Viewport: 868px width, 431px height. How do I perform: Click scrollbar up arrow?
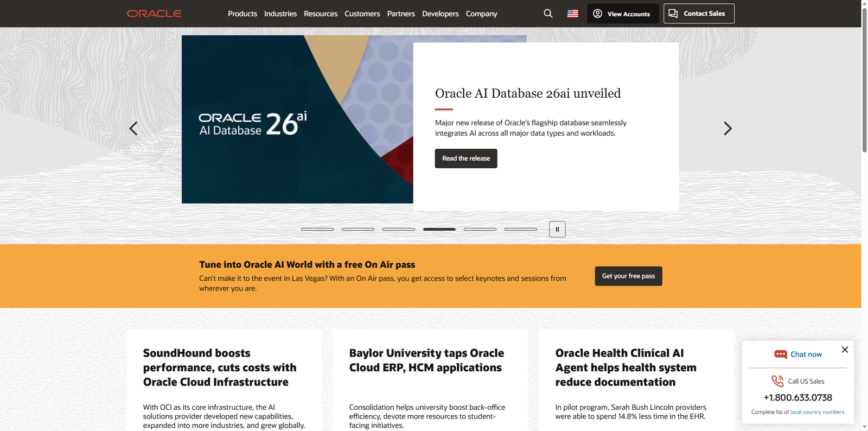coord(864,3)
